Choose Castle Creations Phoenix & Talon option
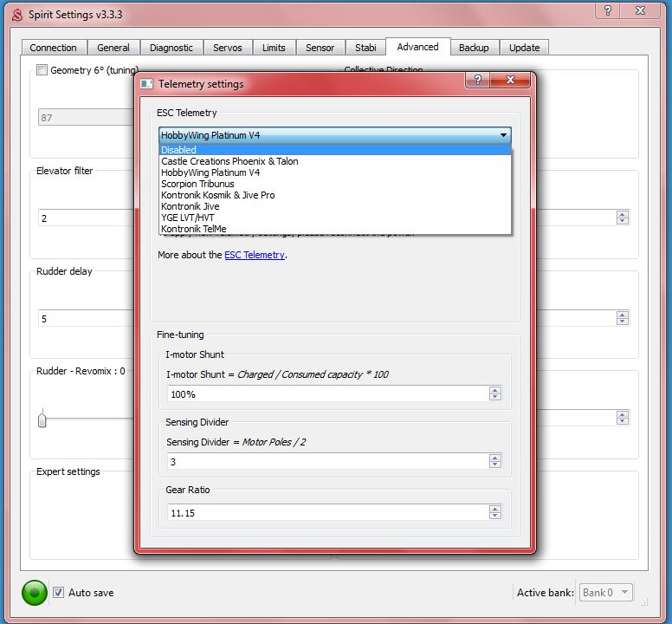Viewport: 672px width, 624px height. [229, 161]
